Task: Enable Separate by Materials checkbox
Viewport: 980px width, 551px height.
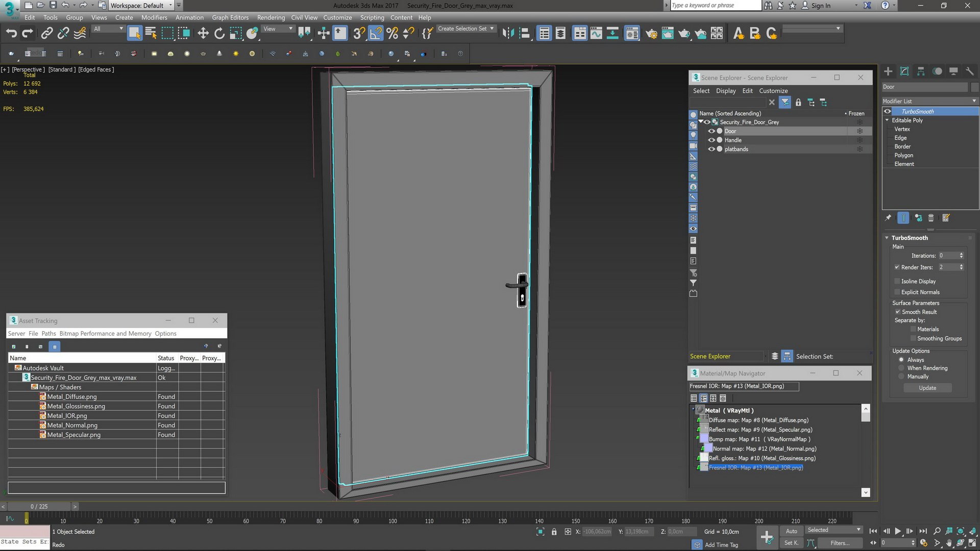Action: [913, 330]
